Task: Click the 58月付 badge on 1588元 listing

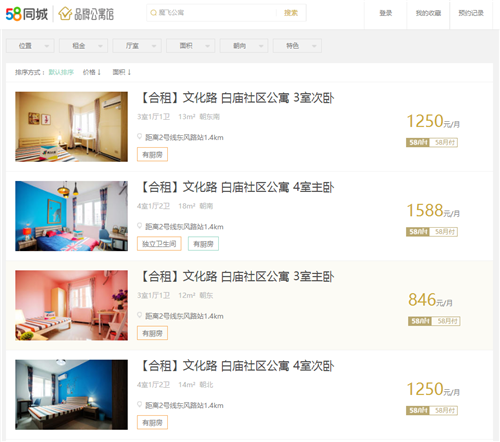Action: [444, 232]
